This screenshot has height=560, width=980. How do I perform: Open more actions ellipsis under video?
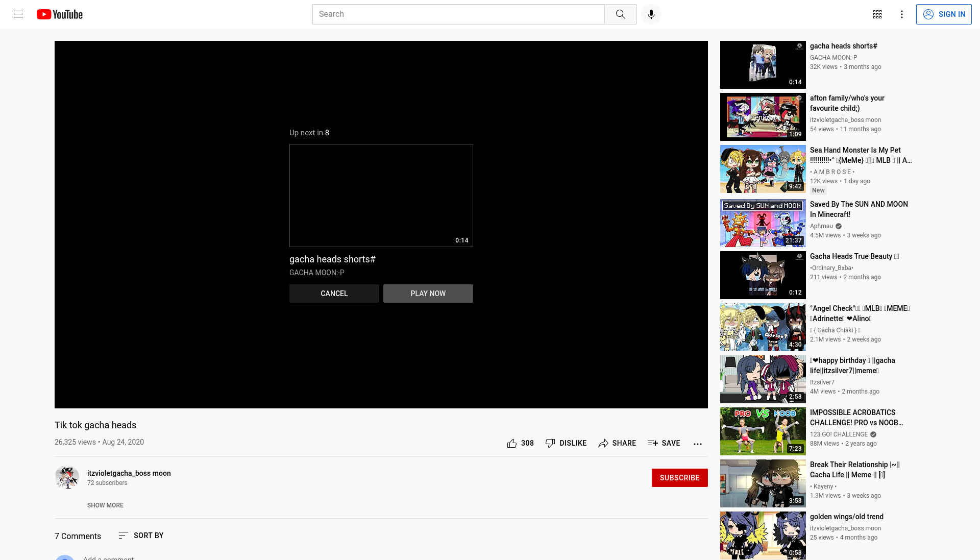coord(698,444)
